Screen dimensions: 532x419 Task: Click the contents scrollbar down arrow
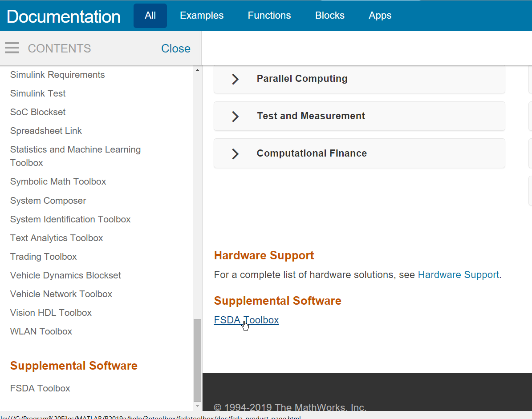pos(197,406)
